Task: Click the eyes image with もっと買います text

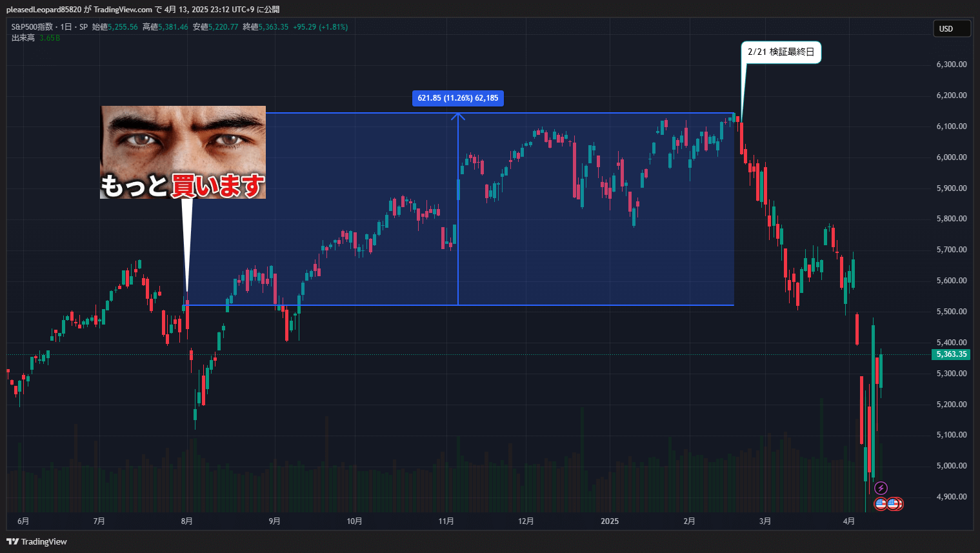Action: (183, 152)
